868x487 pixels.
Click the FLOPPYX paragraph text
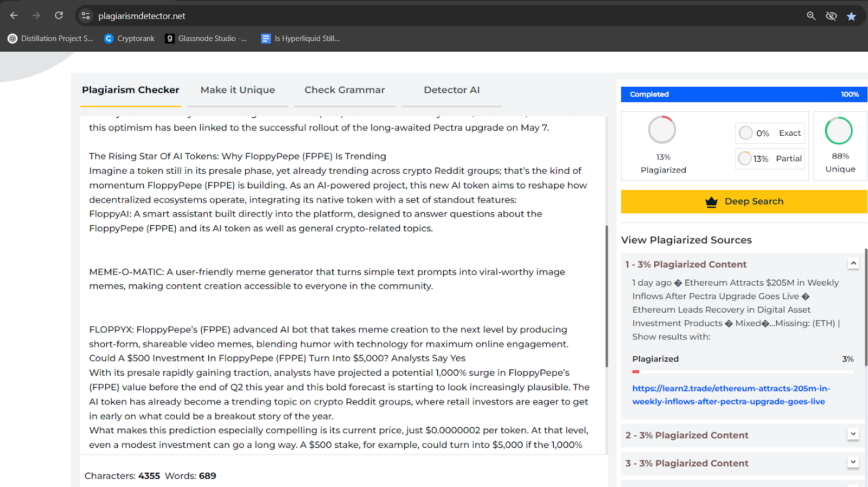click(329, 337)
